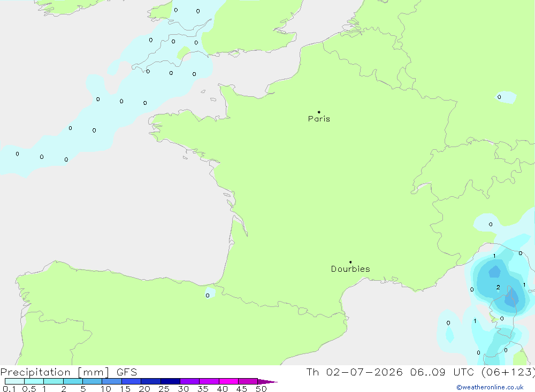Click the '2' precipitation value near Corsica
Screen dimensions: 535x392
click(x=498, y=287)
